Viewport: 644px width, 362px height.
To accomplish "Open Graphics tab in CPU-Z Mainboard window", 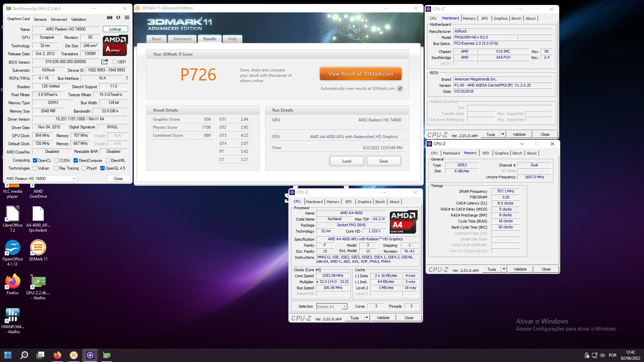I will (500, 18).
